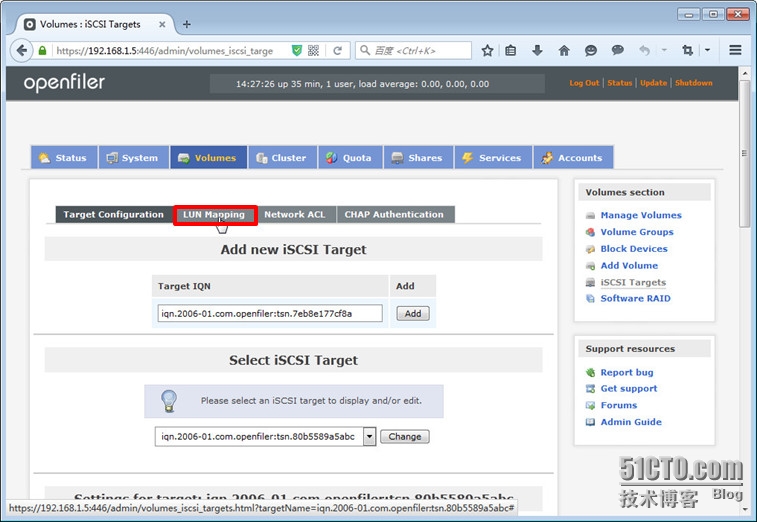Image resolution: width=757 pixels, height=522 pixels.
Task: Open the bookmarks list icon
Action: pyautogui.click(x=511, y=50)
